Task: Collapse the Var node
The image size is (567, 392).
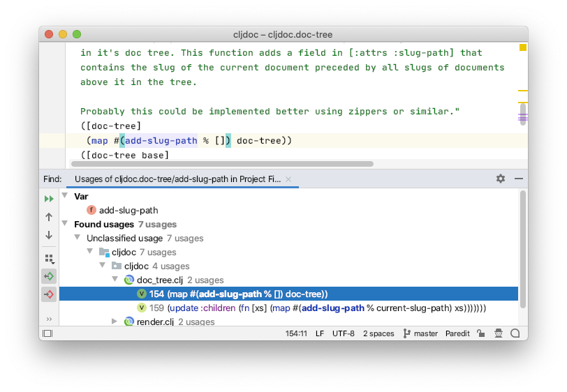Action: coord(65,195)
